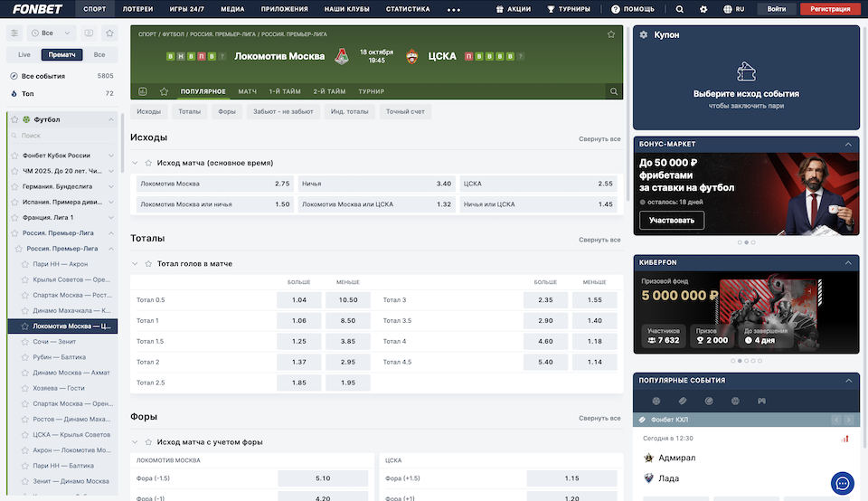Search markets with match tab bar magnifier
The image size is (868, 501).
[x=613, y=91]
